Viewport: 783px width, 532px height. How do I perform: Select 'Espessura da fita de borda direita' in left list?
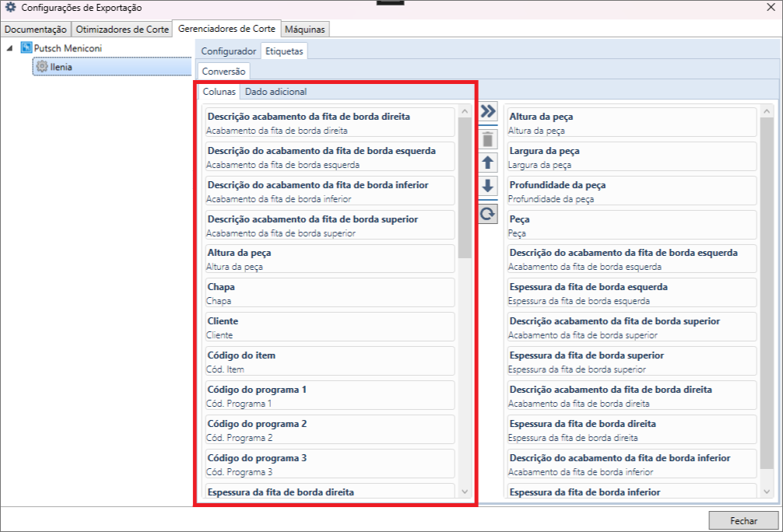(x=329, y=491)
